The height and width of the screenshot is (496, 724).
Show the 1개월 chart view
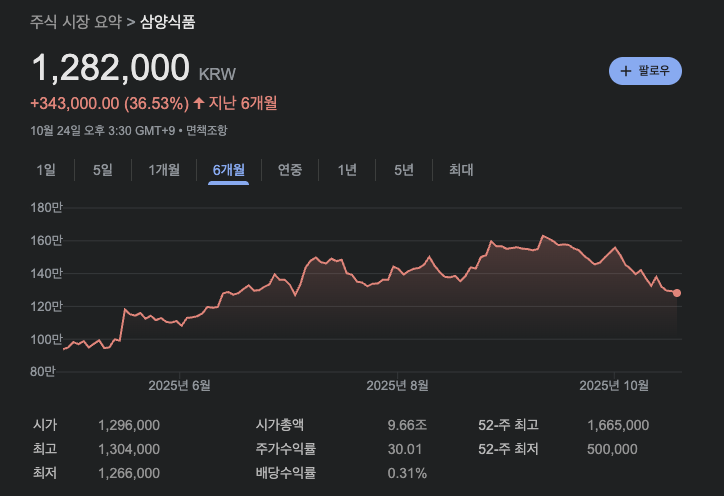tap(164, 170)
